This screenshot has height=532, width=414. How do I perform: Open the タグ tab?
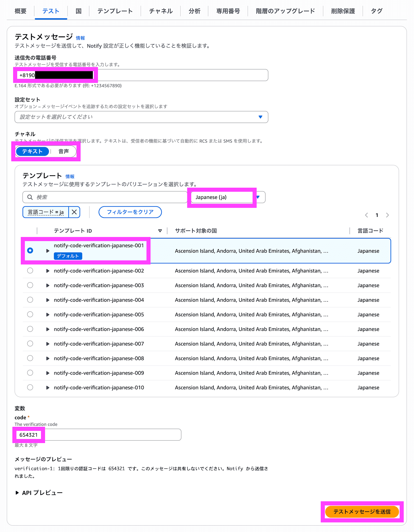coord(377,11)
